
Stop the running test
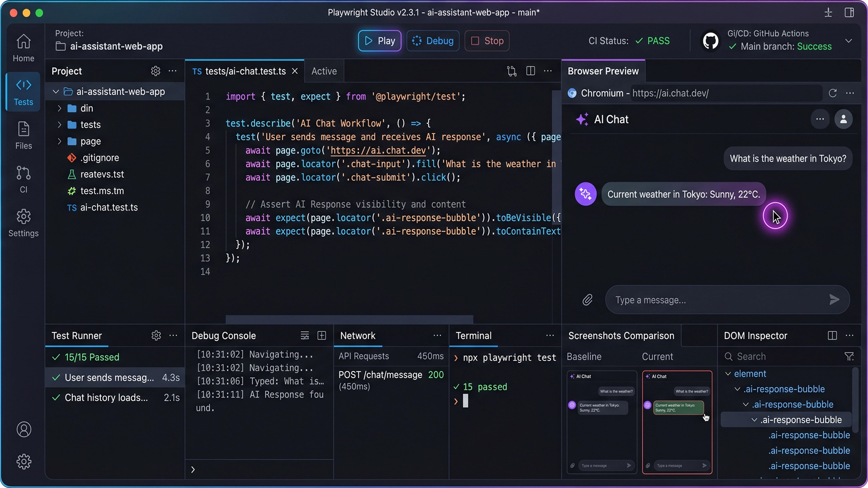(487, 41)
